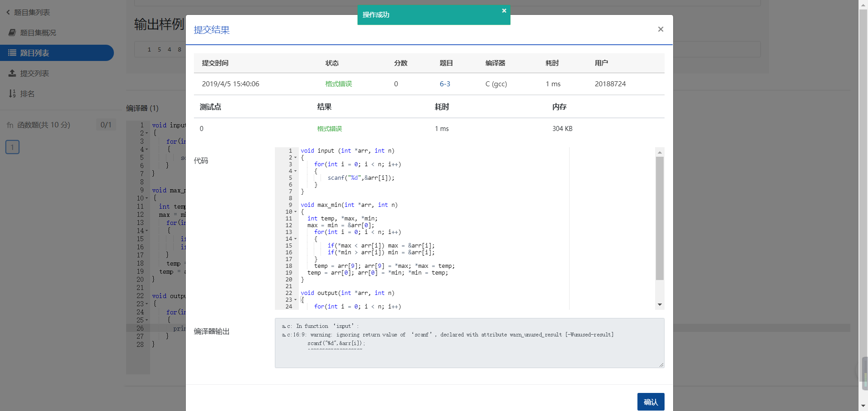Click the page scrollbar up arrow
Viewport: 868px width, 411px height.
click(x=863, y=4)
